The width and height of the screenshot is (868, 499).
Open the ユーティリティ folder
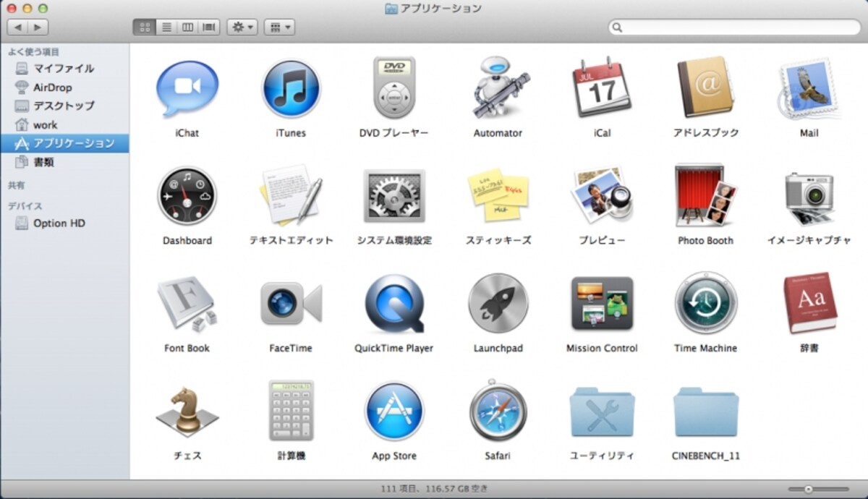coord(602,411)
